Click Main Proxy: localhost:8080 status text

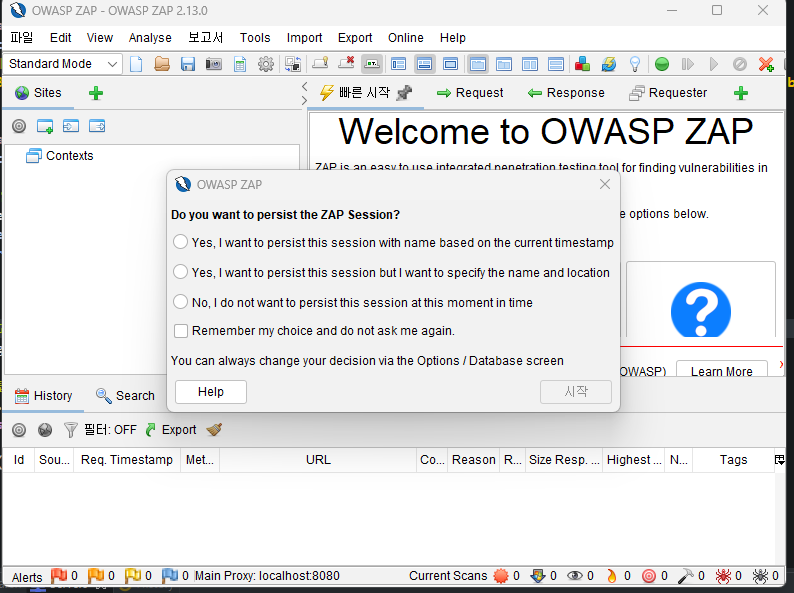click(x=267, y=576)
